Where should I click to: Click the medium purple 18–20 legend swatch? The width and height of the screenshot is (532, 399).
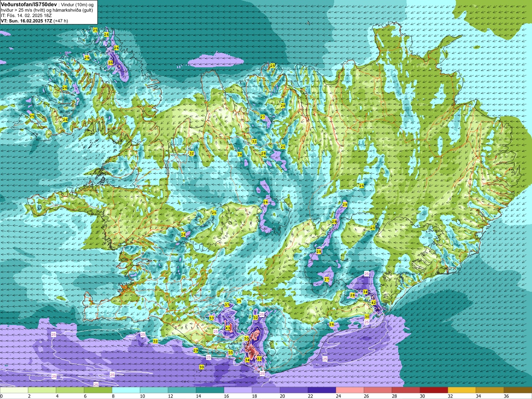point(266,390)
